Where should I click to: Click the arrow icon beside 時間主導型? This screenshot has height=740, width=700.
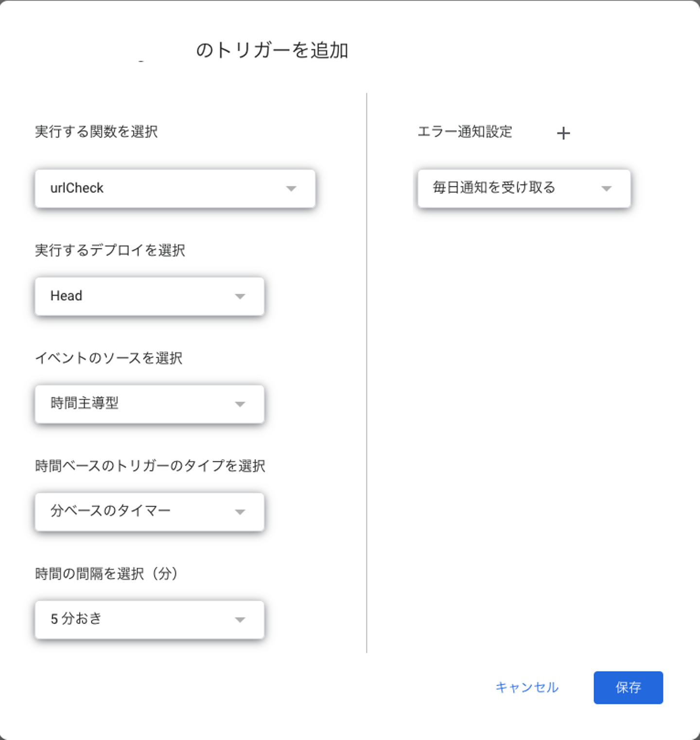pos(240,404)
